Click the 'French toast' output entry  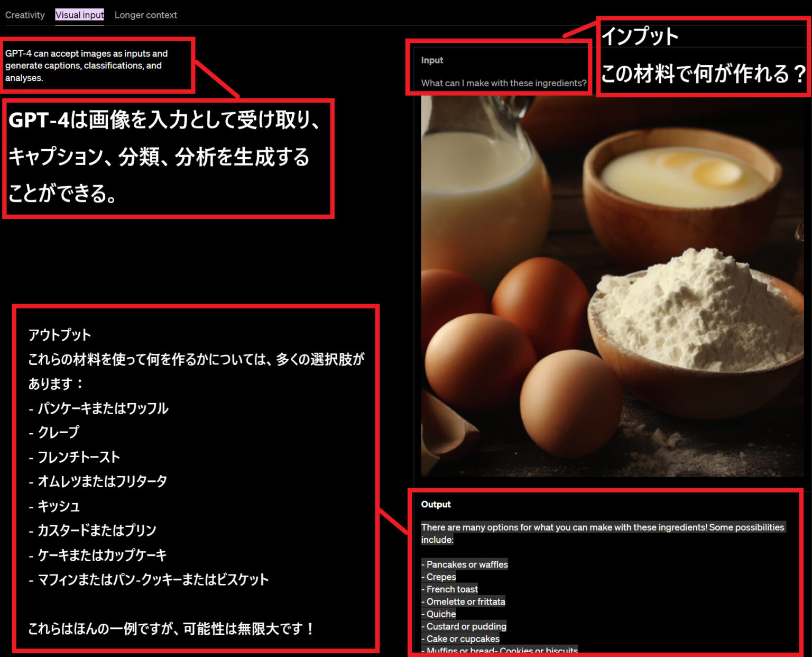coord(449,589)
